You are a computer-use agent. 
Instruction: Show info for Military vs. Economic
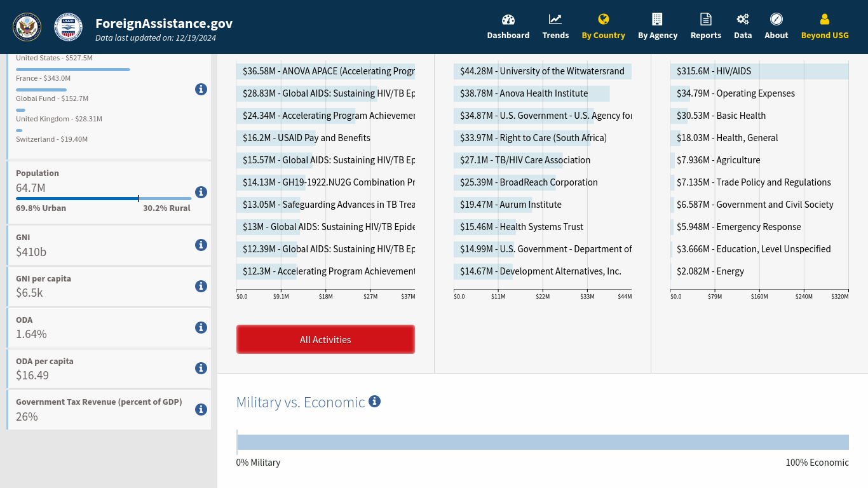point(375,401)
